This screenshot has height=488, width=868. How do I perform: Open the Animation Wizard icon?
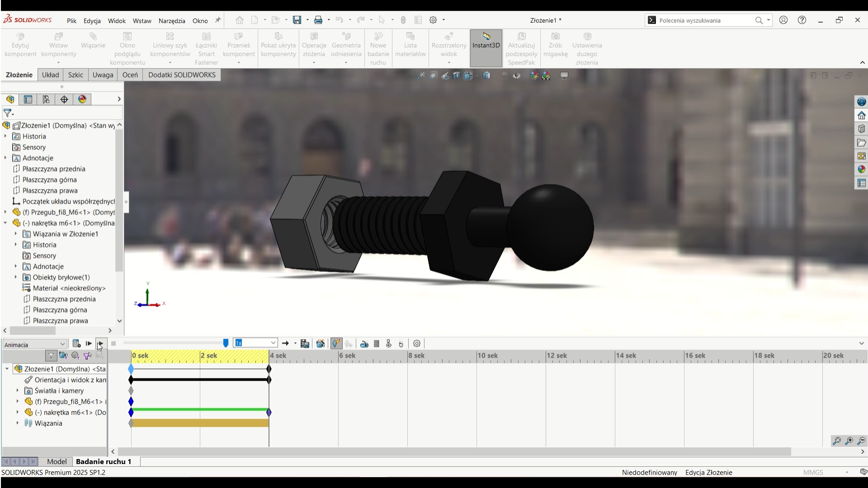321,344
